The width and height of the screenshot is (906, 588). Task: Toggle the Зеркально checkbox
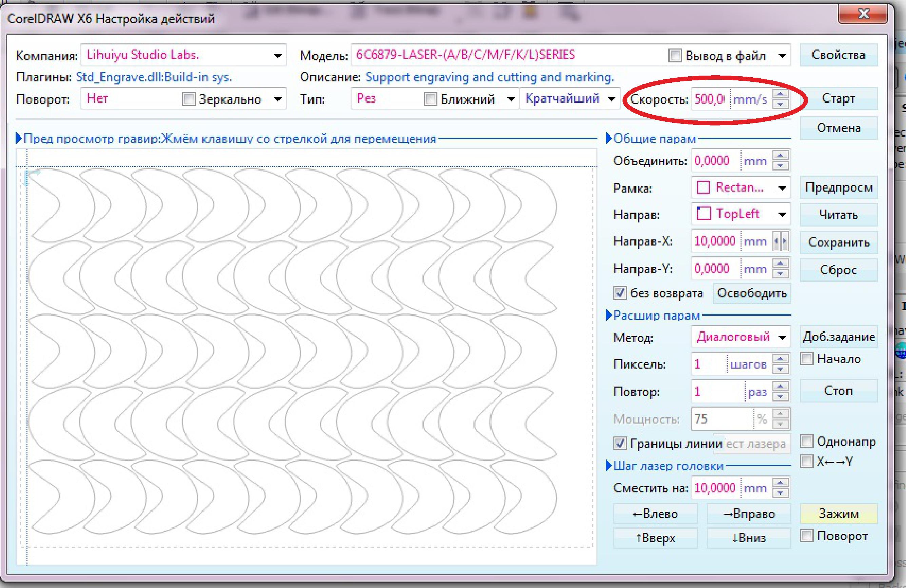coord(189,99)
